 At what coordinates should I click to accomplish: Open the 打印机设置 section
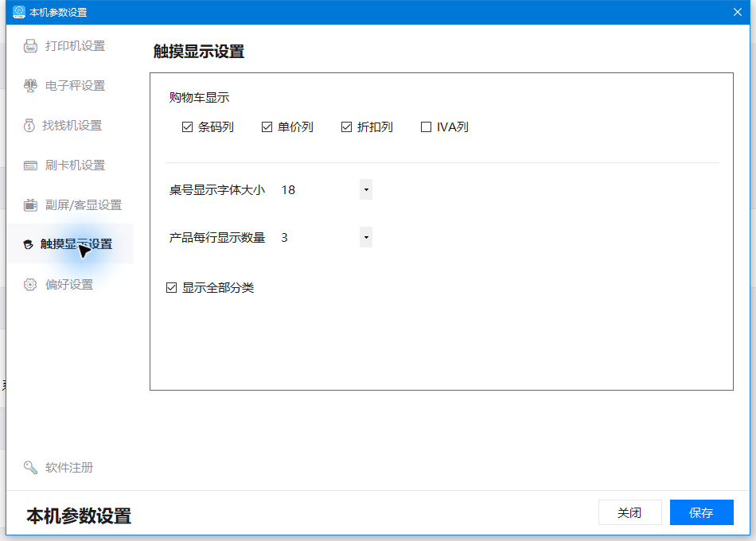[70, 46]
